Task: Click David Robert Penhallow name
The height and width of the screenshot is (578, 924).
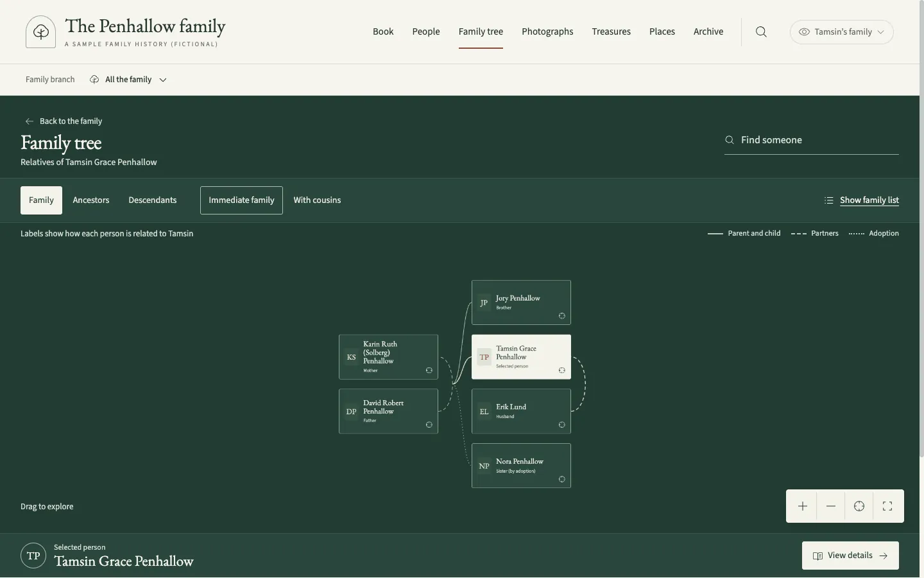Action: click(383, 407)
